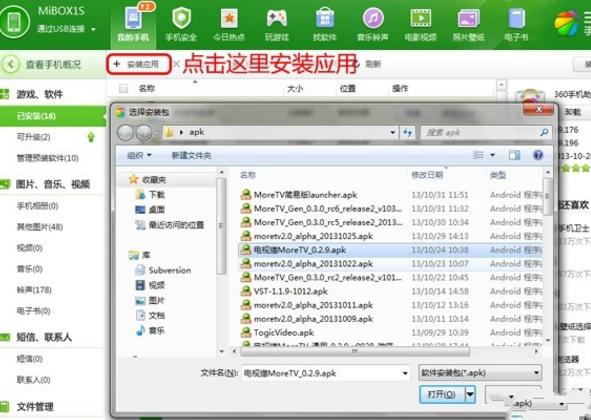591x420 pixels.
Task: Select Subversion library in tree
Action: pos(170,270)
